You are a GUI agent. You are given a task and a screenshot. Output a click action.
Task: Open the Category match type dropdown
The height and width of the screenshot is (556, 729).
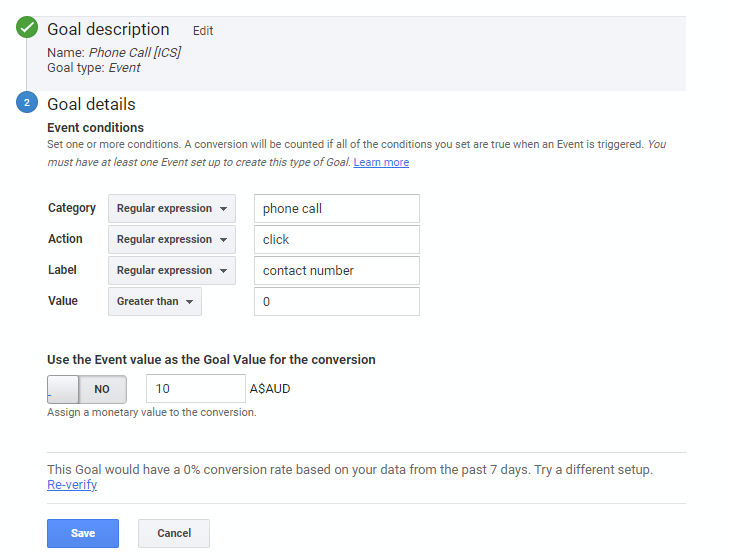pyautogui.click(x=172, y=208)
